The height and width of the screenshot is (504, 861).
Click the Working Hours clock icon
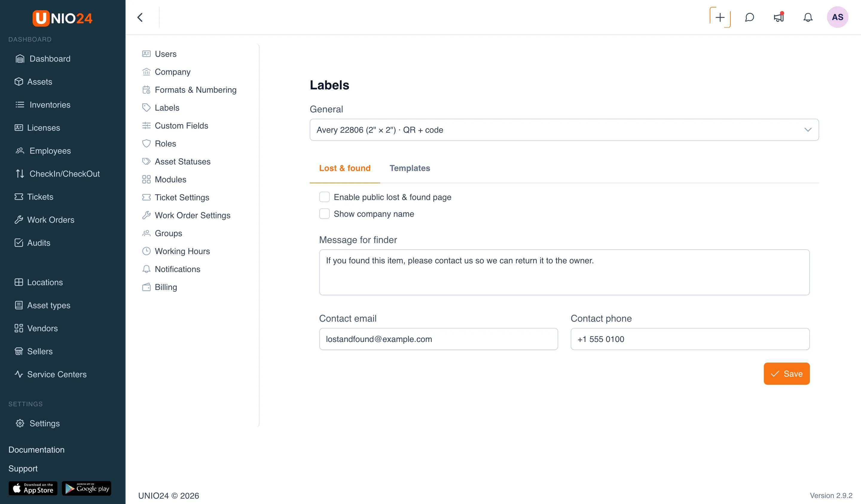[146, 251]
